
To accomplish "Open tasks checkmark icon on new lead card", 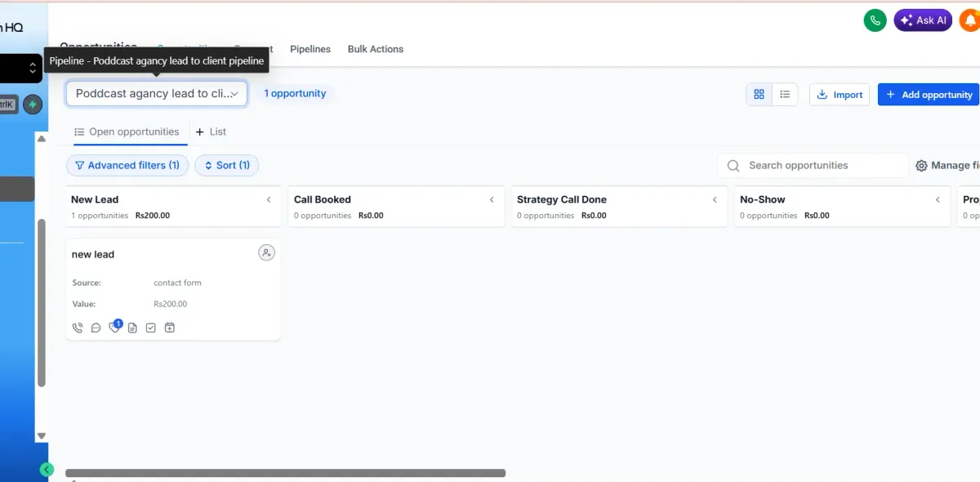I will click(151, 328).
